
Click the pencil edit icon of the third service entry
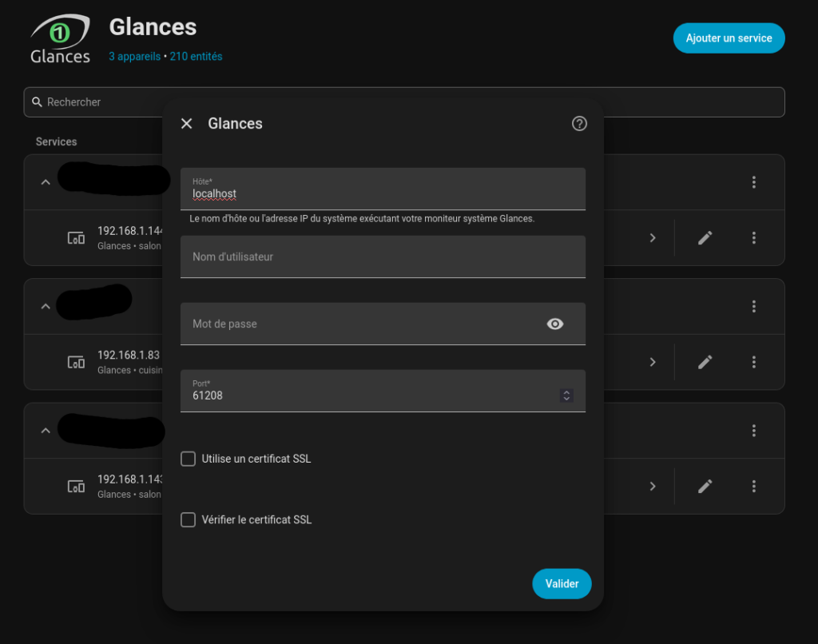click(705, 487)
